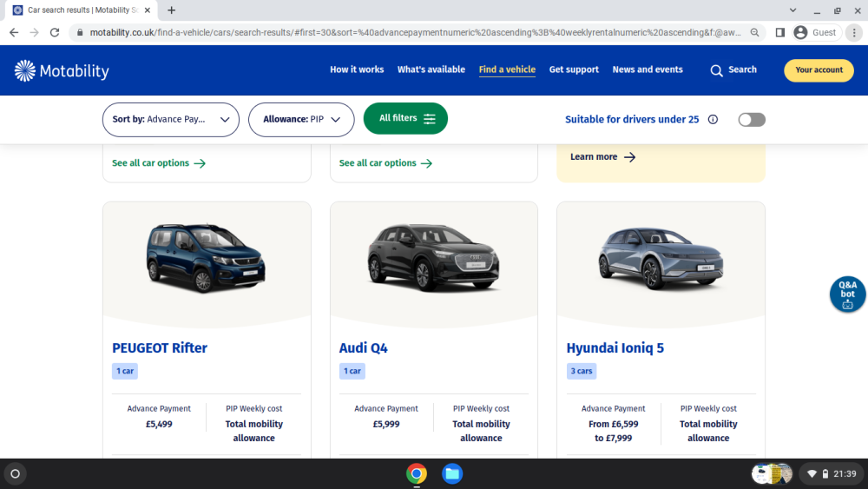This screenshot has height=489, width=868.
Task: Click the Learn more link
Action: pyautogui.click(x=603, y=157)
